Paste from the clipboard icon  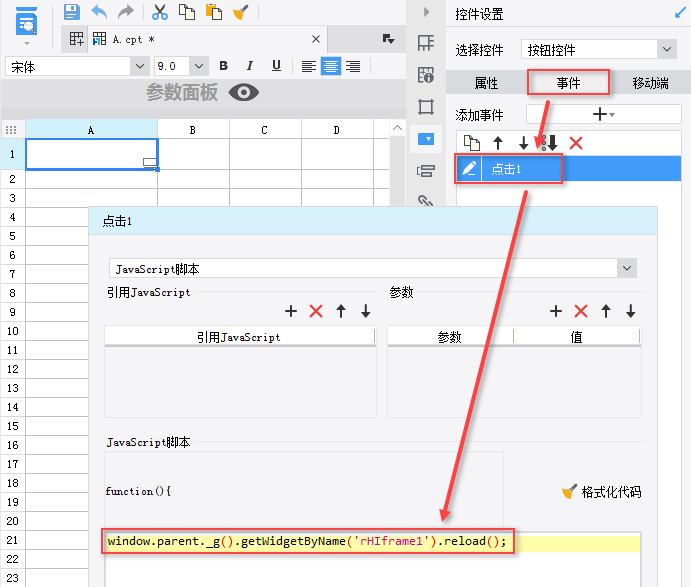click(x=214, y=12)
